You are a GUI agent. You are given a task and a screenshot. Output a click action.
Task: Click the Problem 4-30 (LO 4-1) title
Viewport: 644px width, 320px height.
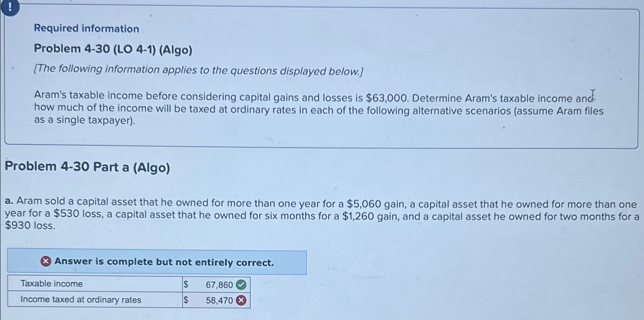tap(113, 49)
